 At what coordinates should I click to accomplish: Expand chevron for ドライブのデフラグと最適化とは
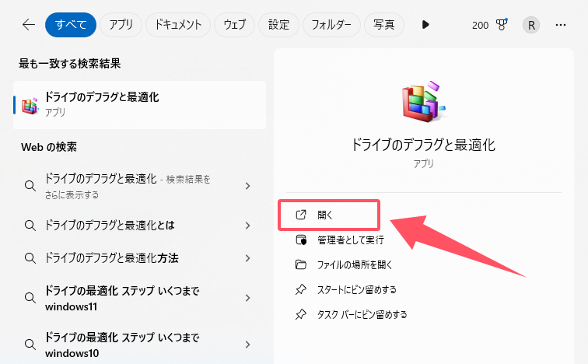click(247, 226)
